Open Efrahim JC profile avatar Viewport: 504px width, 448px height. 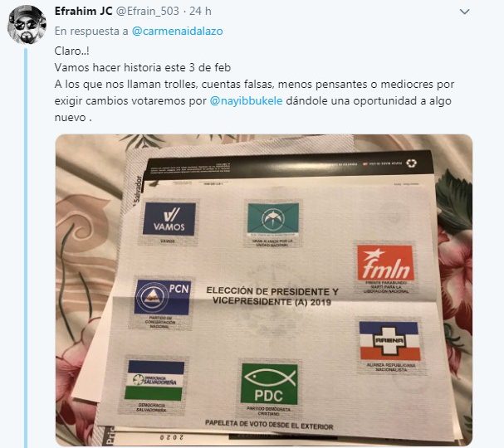click(27, 24)
